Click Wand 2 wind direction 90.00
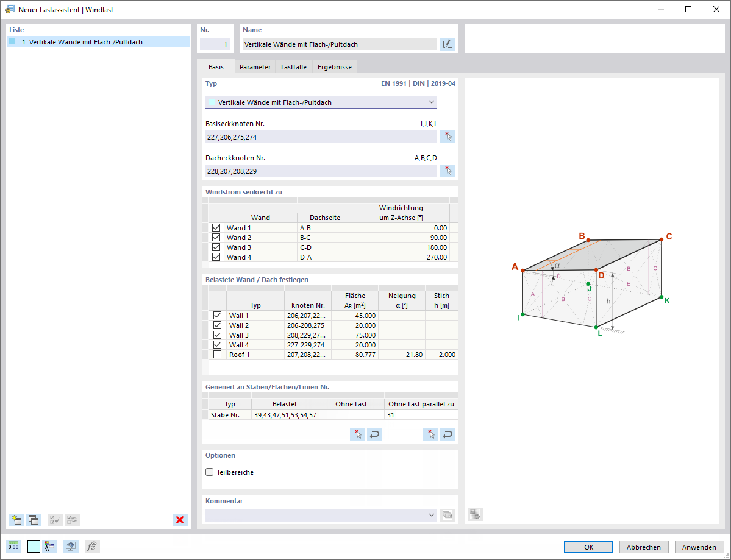Image resolution: width=731 pixels, height=560 pixels. tap(401, 238)
